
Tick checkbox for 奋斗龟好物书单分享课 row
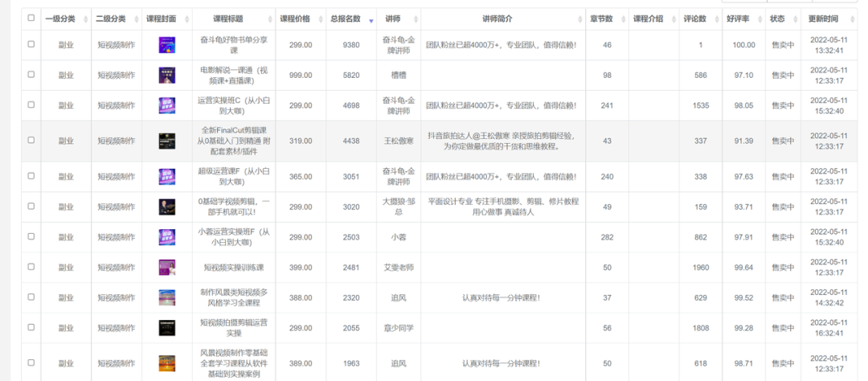(x=31, y=43)
